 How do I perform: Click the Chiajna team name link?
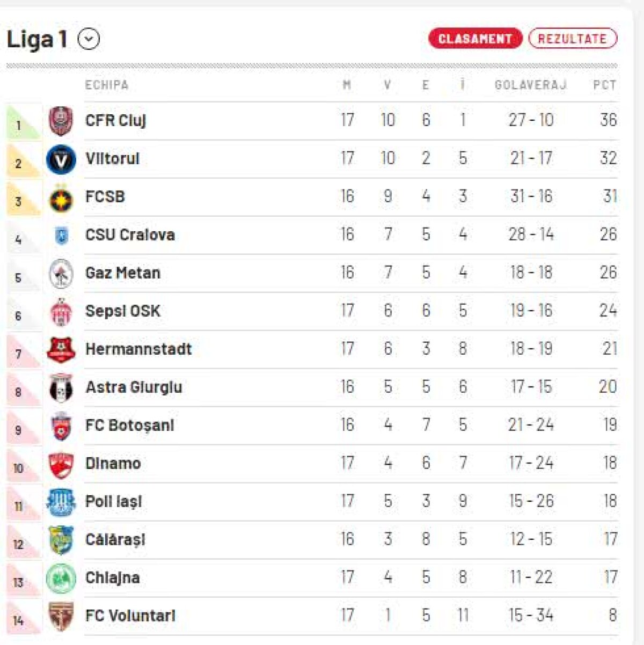[x=113, y=577]
